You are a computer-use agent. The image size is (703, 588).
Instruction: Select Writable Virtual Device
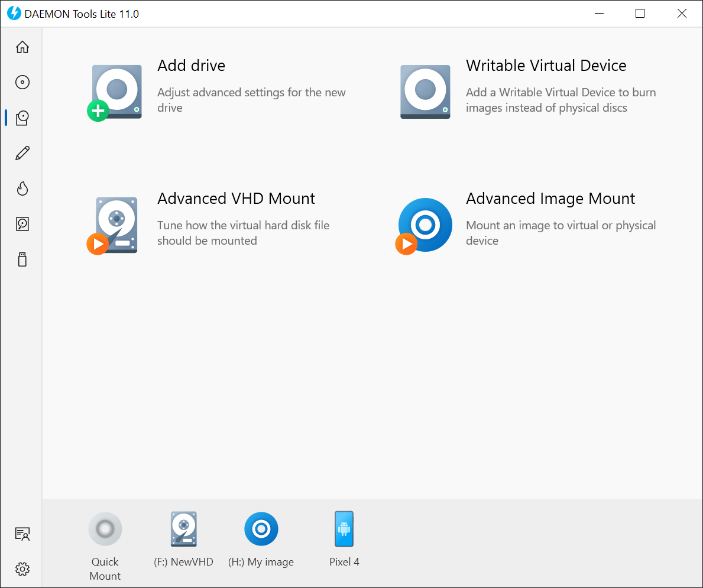pyautogui.click(x=546, y=66)
